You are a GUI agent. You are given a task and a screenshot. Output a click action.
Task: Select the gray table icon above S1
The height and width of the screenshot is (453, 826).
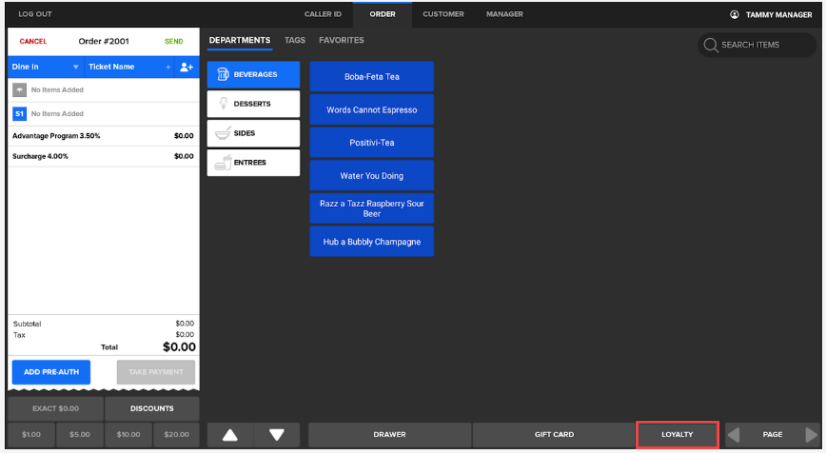[x=19, y=90]
